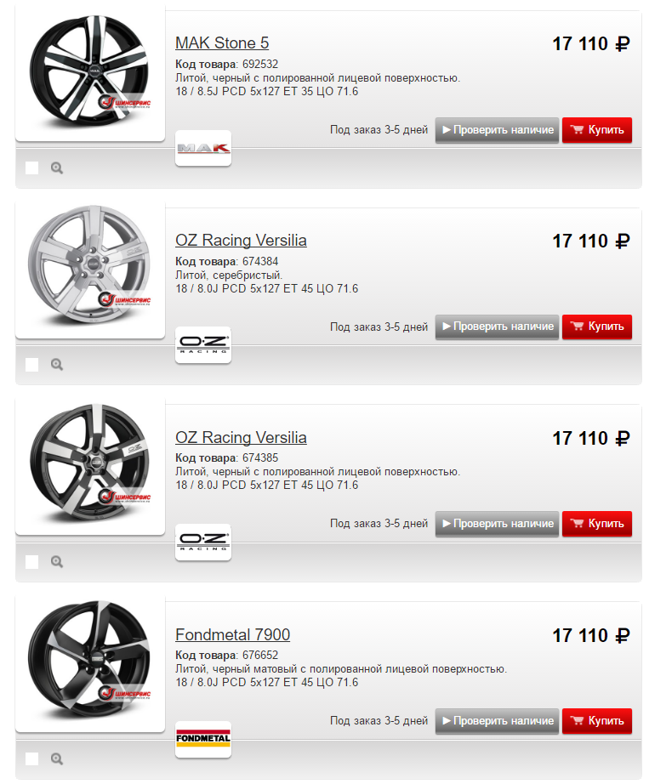Check availability of MAK Stone 5
Screen dimensions: 672x784
[x=497, y=130]
